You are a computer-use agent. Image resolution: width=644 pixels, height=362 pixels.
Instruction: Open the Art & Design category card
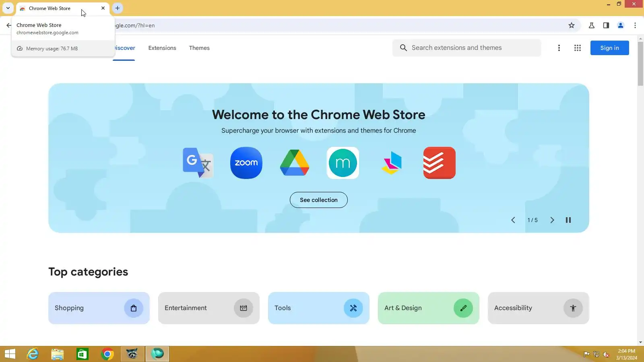429,308
